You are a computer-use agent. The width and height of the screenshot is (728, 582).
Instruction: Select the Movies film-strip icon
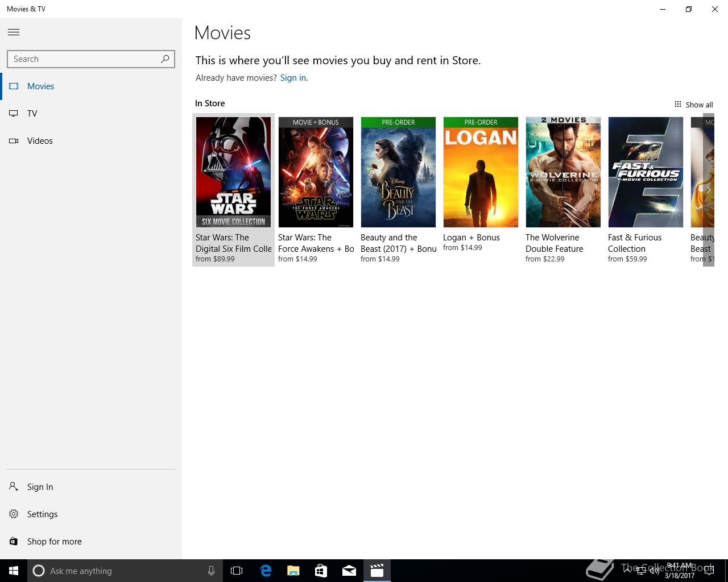[x=14, y=86]
